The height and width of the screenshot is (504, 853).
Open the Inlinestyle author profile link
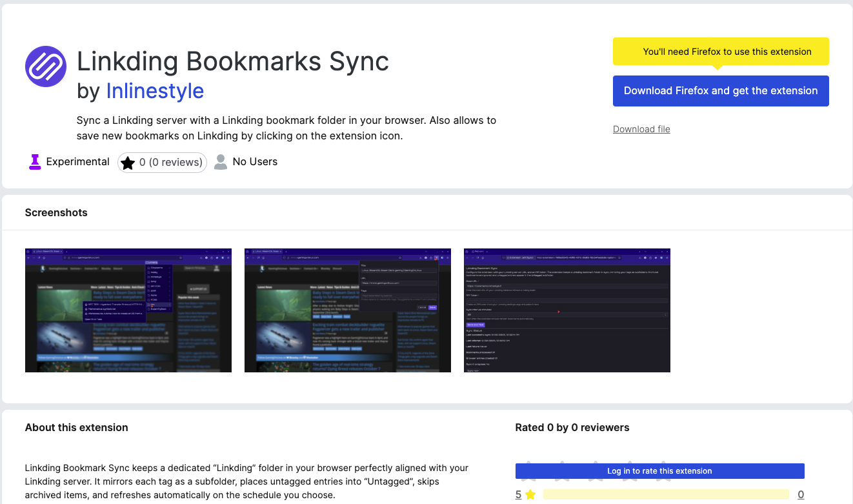point(155,91)
